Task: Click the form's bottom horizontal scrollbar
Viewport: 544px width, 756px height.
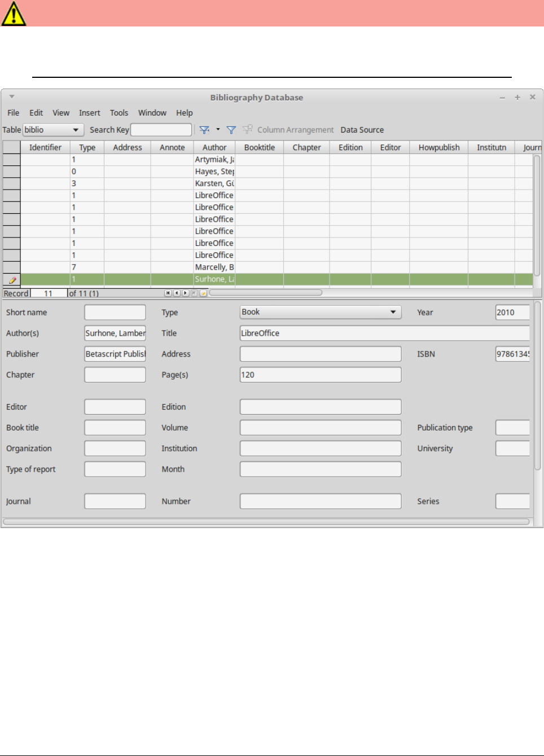Action: [266, 522]
